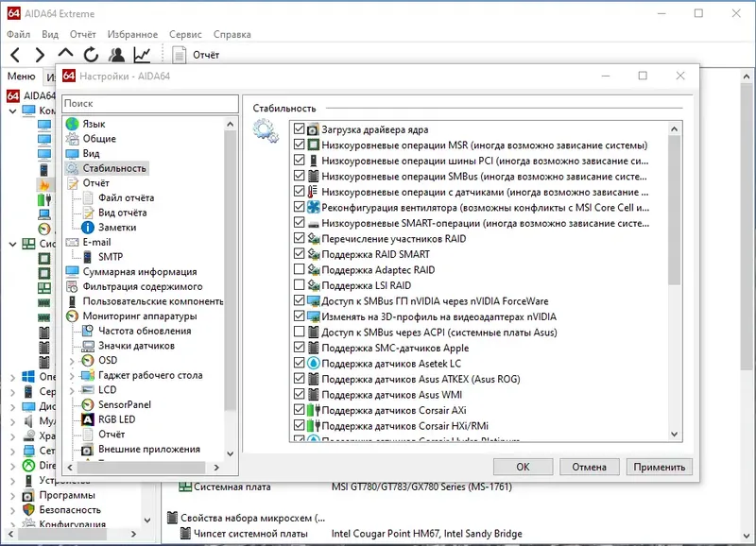Image resolution: width=756 pixels, height=546 pixels.
Task: Cancel settings via the Отмена button
Action: pos(590,466)
